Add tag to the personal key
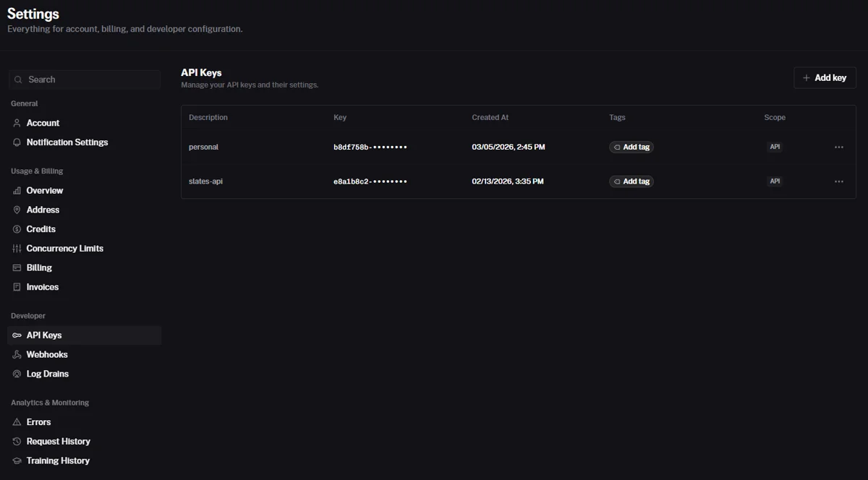This screenshot has height=480, width=868. pos(631,147)
